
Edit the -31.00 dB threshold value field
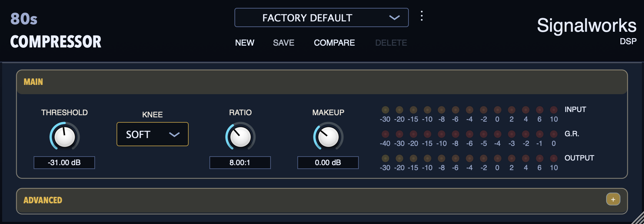tap(64, 163)
